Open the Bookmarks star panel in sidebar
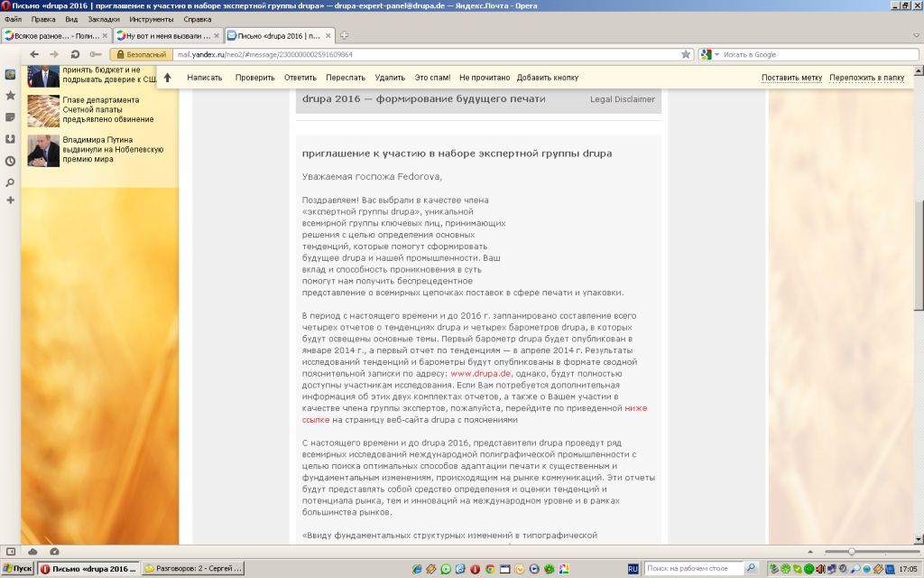Viewport: 924px width, 578px height. 10,95
